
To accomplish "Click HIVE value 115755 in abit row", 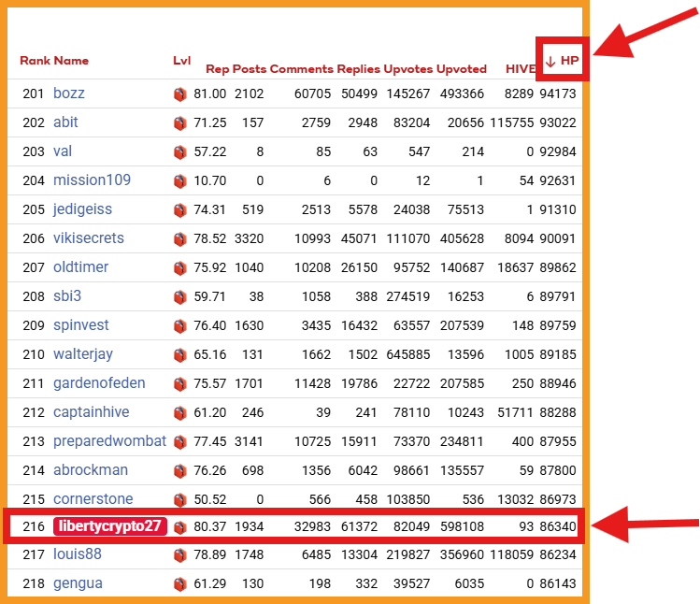I will point(511,123).
